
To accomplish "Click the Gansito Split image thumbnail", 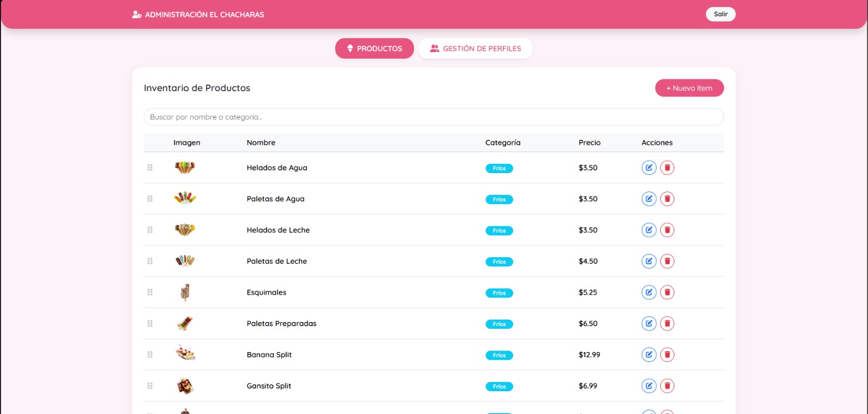I will [x=185, y=386].
